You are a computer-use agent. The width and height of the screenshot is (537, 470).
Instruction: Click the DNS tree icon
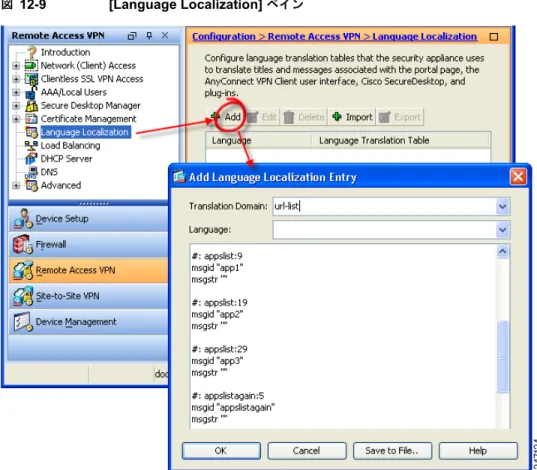click(31, 172)
